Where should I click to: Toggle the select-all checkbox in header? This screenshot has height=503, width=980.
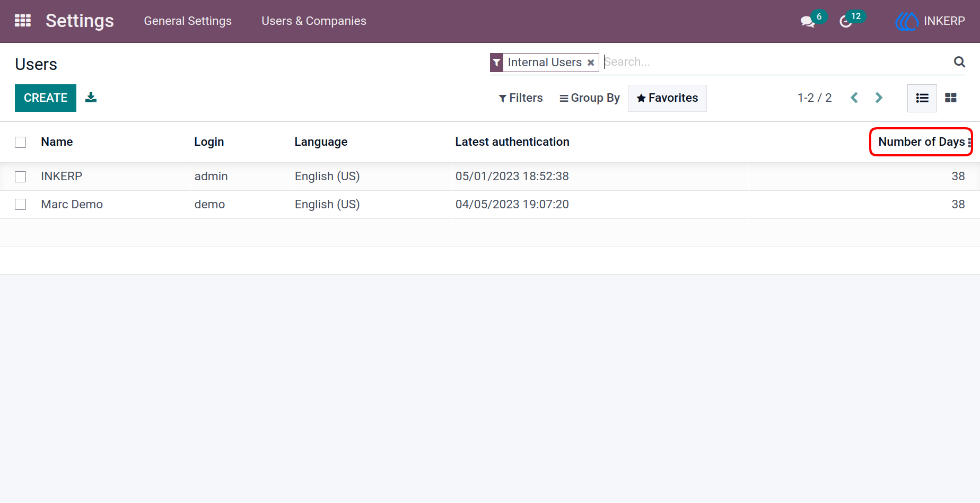click(21, 142)
